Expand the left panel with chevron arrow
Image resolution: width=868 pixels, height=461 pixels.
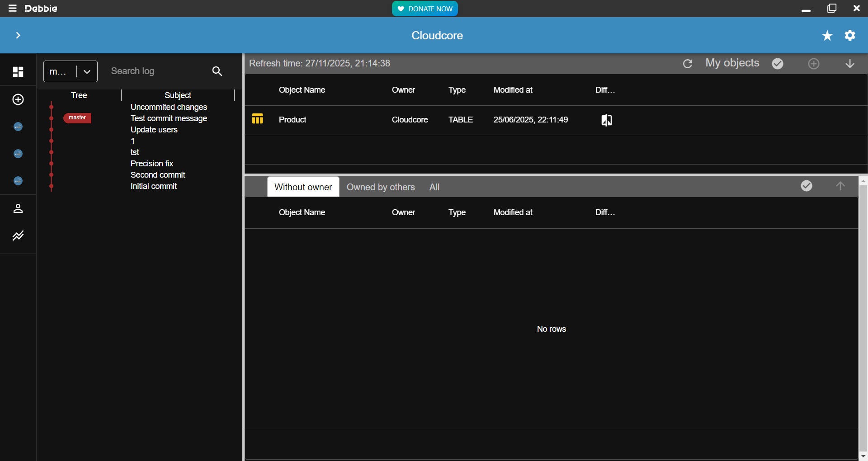pos(18,35)
